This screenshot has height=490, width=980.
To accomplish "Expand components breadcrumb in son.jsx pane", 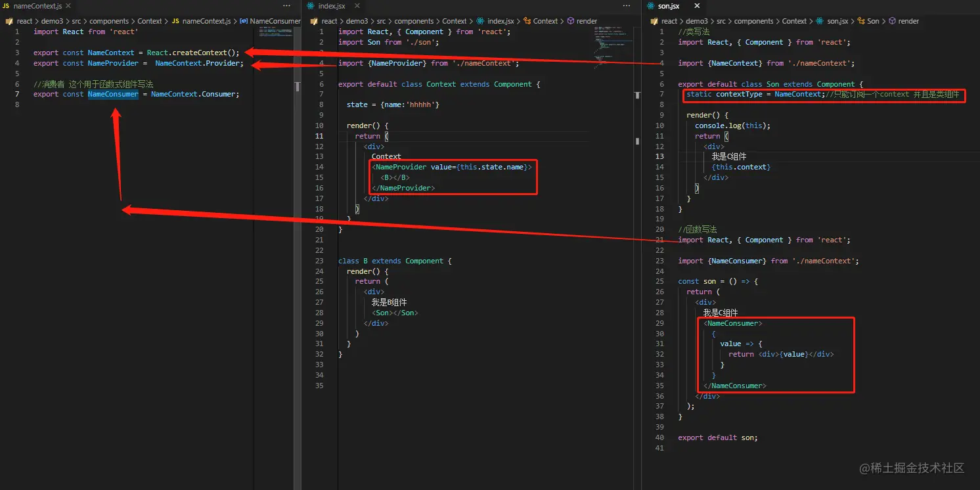I will 753,21.
